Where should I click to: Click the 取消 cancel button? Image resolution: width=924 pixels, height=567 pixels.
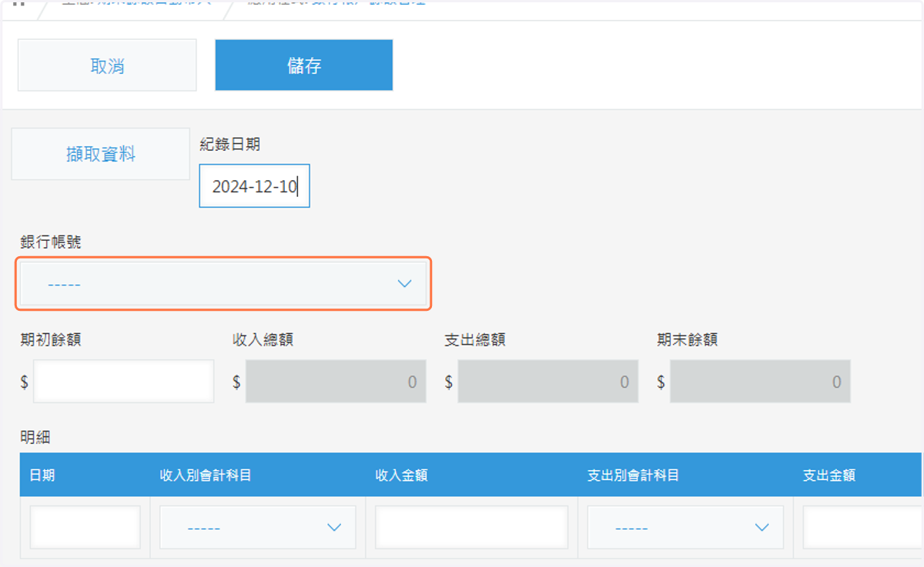click(x=107, y=65)
